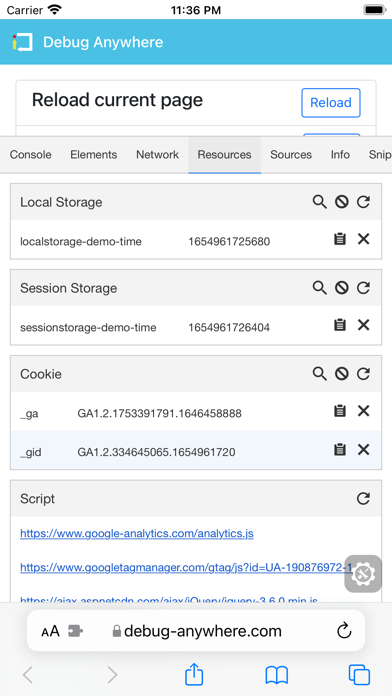Open the google-analytics analytics.js link

pos(137,533)
